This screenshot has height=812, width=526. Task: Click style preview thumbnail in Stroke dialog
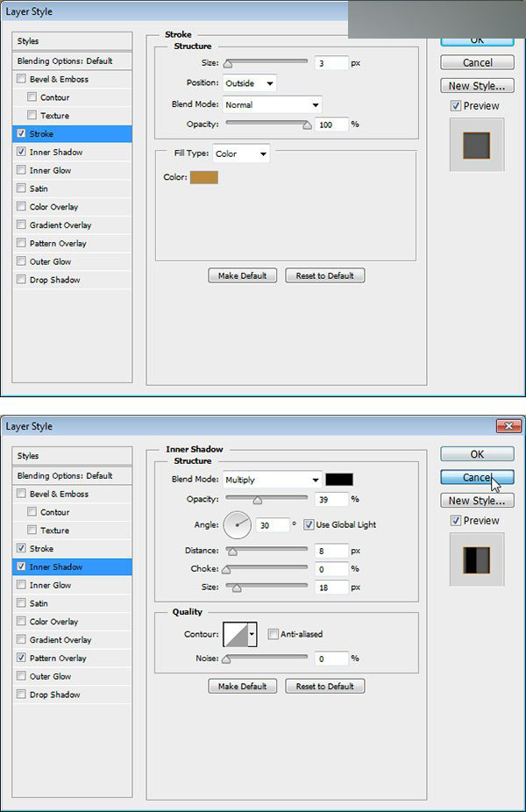point(477,145)
